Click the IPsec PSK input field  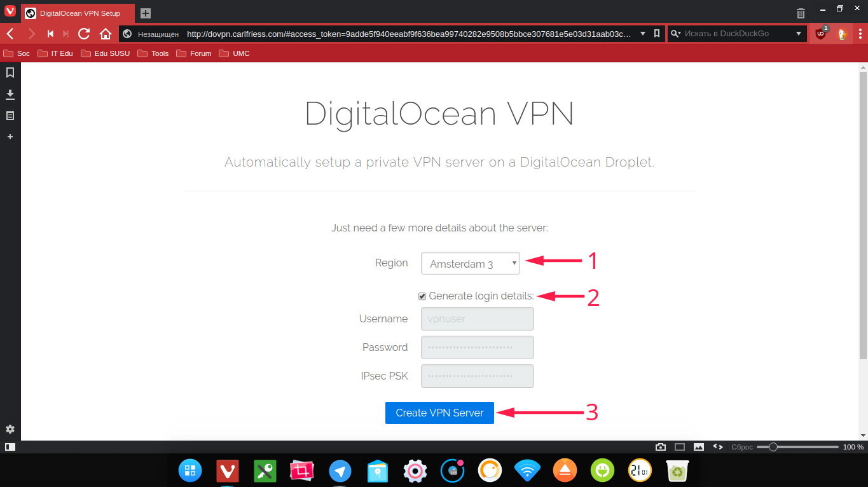478,376
